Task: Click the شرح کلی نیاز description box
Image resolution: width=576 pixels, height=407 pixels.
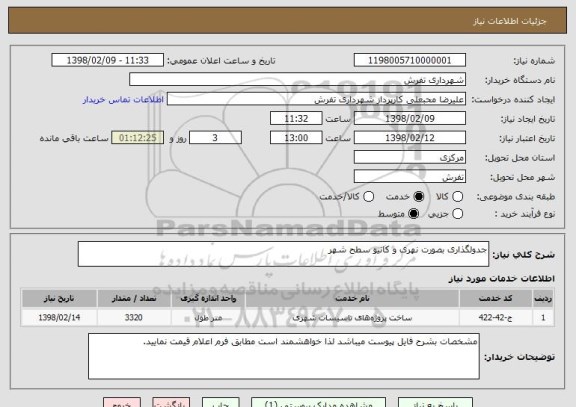Action: [283, 254]
